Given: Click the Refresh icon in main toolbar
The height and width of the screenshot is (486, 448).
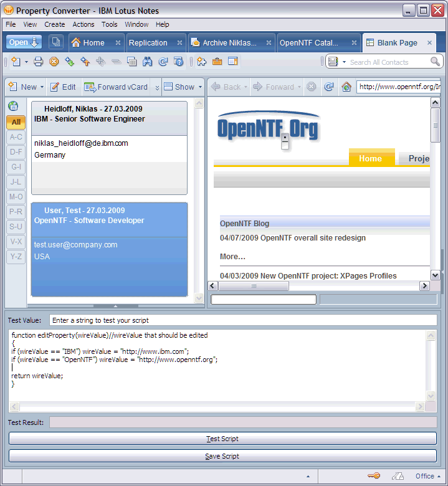Looking at the screenshot, I should [163, 62].
